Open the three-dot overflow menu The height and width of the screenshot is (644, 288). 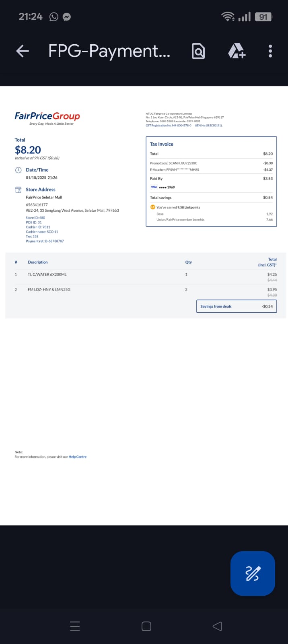coord(270,51)
